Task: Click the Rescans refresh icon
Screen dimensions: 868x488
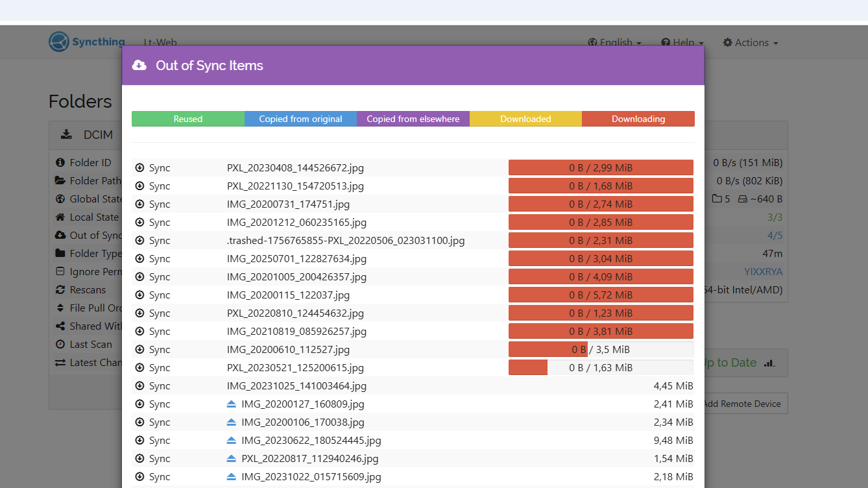Action: tap(60, 290)
